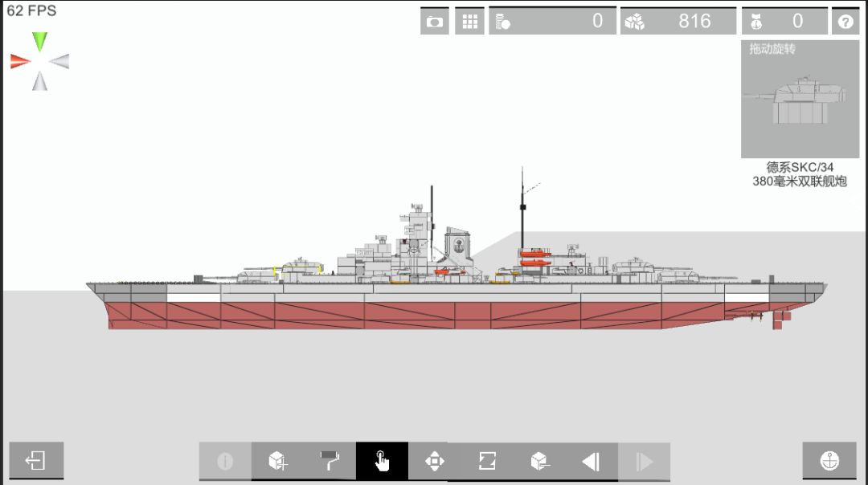The image size is (868, 485).
Task: Click the gray bottom-view arrow
Action: pyautogui.click(x=40, y=81)
